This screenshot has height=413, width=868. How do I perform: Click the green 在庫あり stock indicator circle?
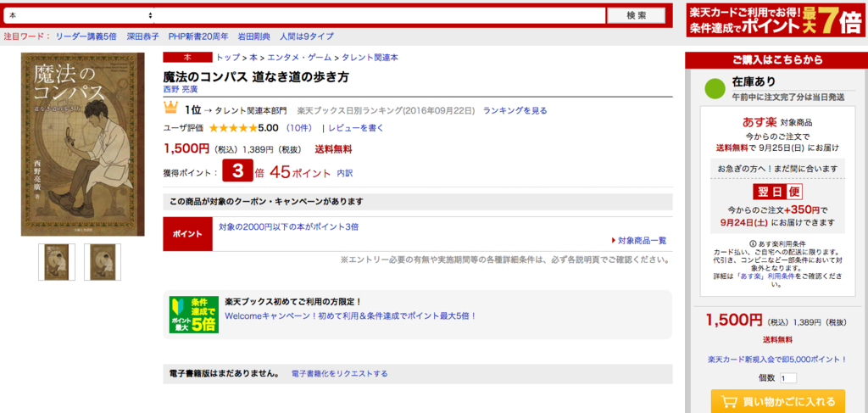(715, 90)
